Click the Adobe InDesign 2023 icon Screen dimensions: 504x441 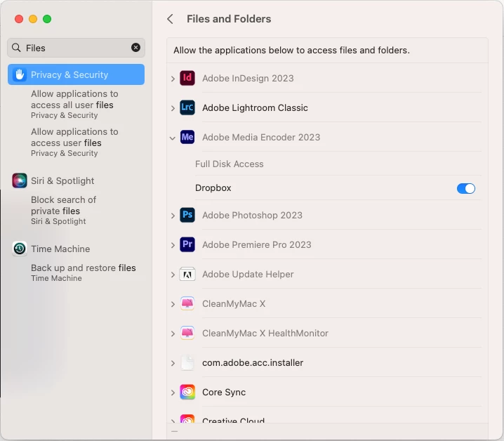click(x=187, y=78)
